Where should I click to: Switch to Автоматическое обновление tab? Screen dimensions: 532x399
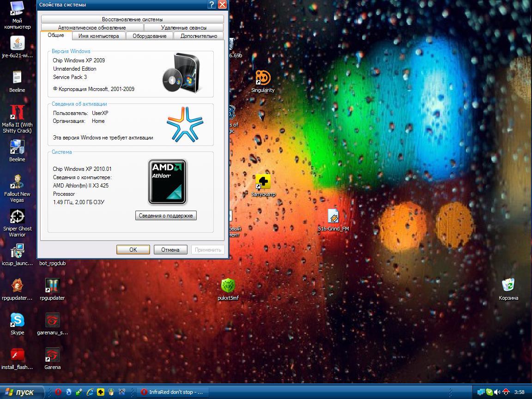(92, 28)
